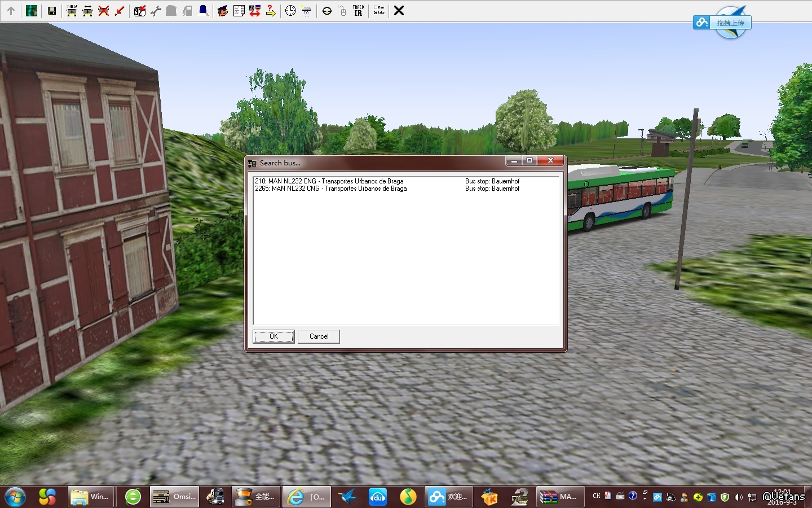Open the map tile icon in the toolbar
Screen dimensions: 812x508
(x=32, y=11)
